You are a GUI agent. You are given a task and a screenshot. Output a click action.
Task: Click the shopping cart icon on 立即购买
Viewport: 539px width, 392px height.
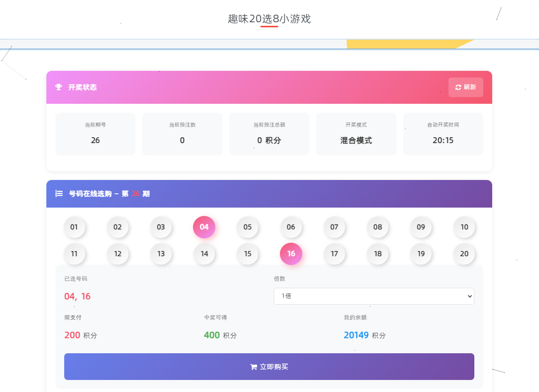click(253, 366)
